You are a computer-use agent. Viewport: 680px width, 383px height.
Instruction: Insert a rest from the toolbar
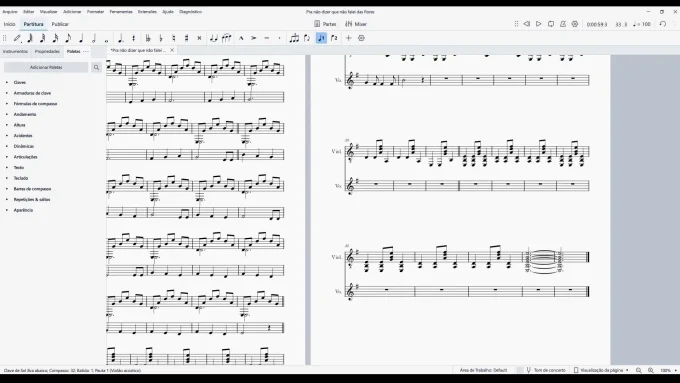(x=134, y=38)
